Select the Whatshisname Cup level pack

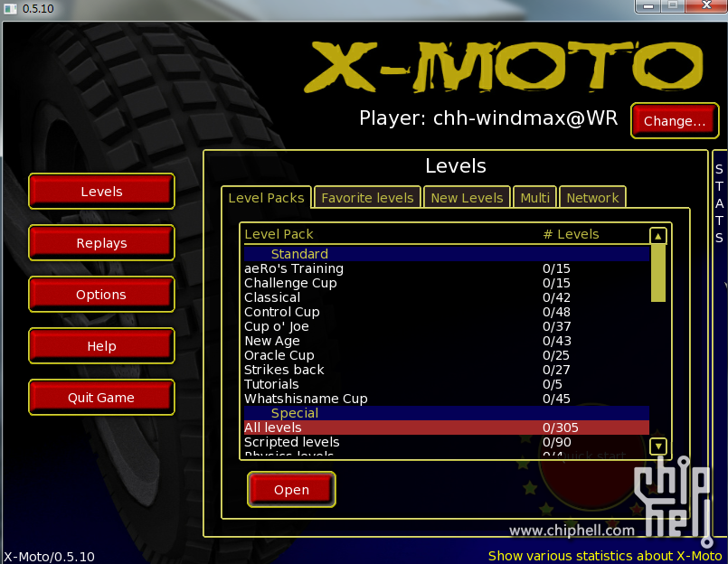click(447, 399)
